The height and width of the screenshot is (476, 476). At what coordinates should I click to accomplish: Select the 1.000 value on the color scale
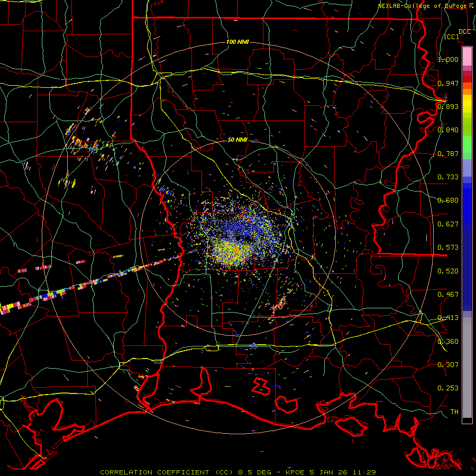(x=448, y=59)
